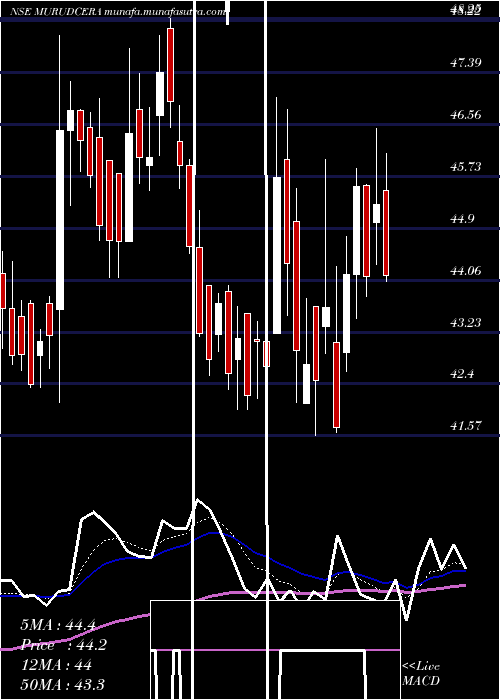500x700 pixels.
Task: Select the 42.4 price axis label
Action: [462, 374]
